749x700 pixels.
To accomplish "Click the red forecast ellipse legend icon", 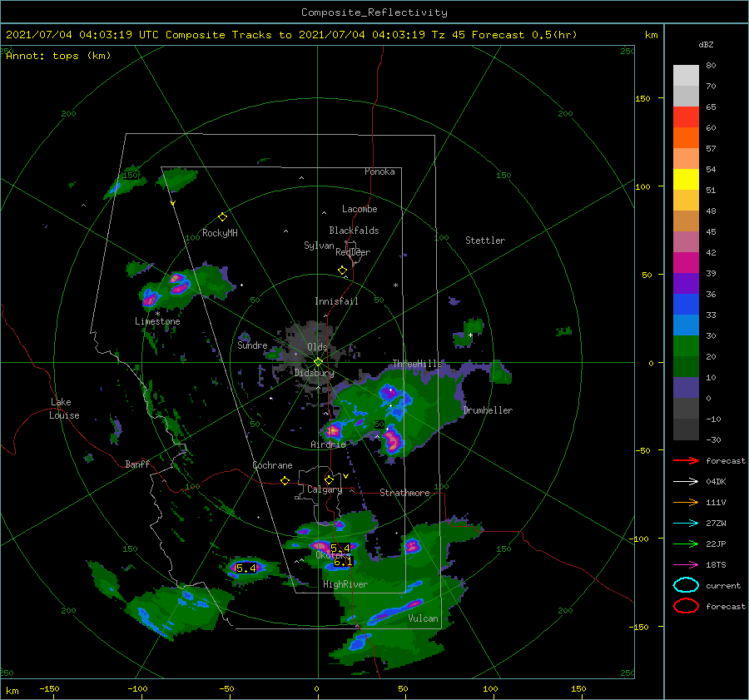I will click(x=686, y=606).
